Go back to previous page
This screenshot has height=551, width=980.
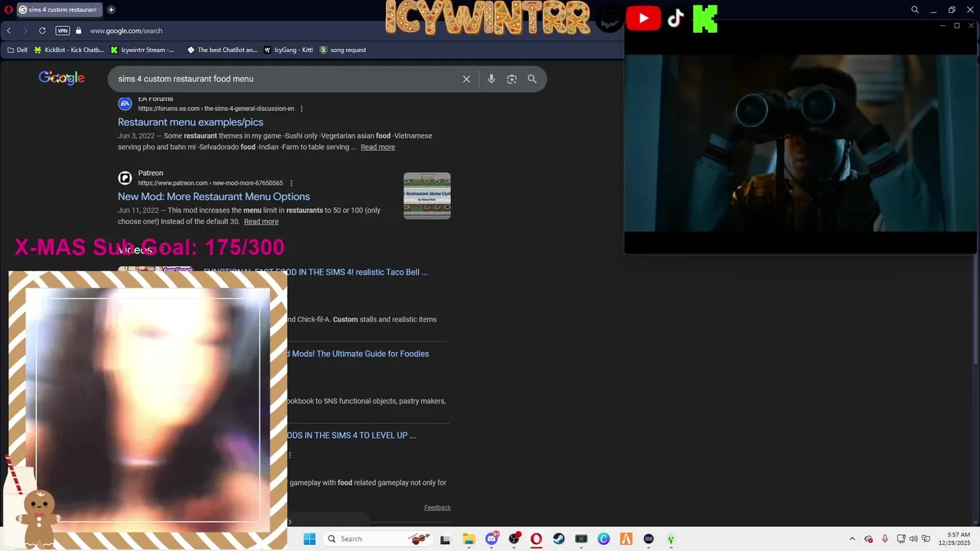click(8, 31)
